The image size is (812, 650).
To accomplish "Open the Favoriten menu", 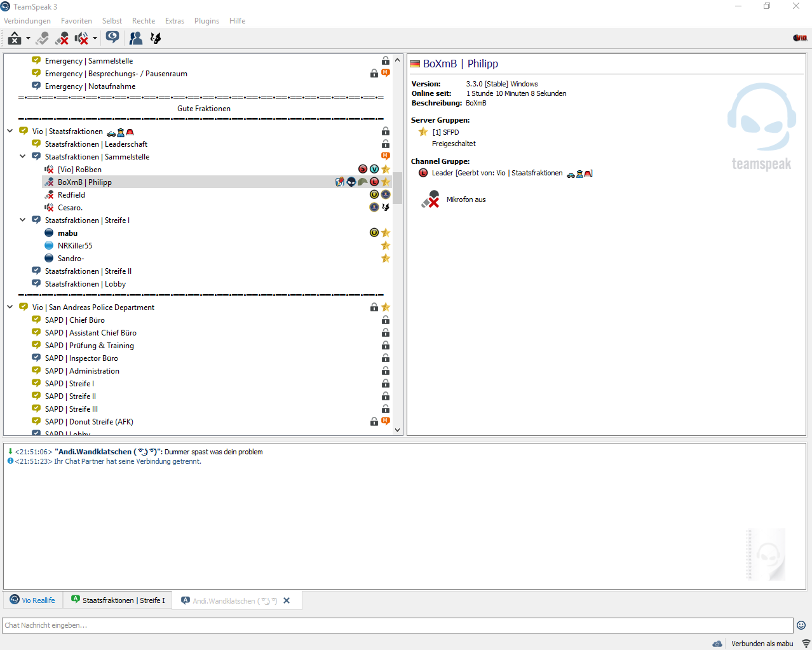I will pos(76,21).
